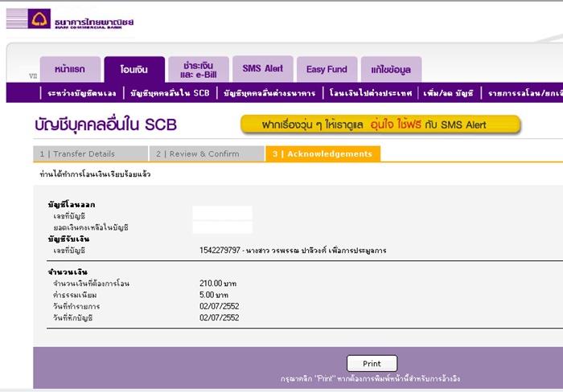Click the บัญชีโอนออก section label

pyautogui.click(x=72, y=204)
